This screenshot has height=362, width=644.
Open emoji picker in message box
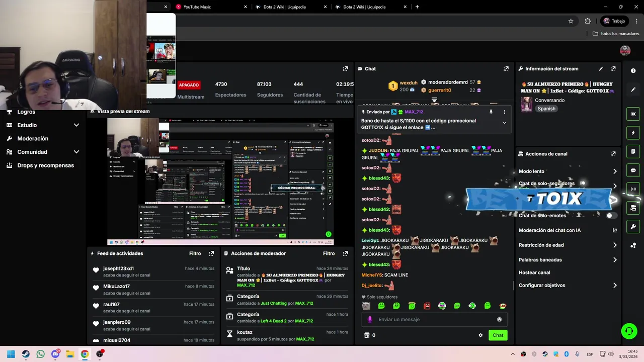pyautogui.click(x=499, y=319)
